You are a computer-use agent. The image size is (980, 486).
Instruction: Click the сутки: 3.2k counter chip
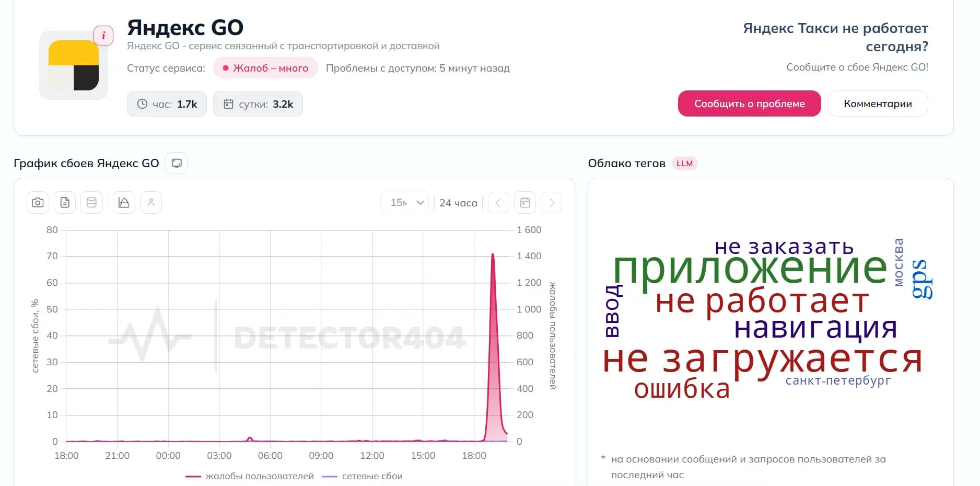[258, 104]
